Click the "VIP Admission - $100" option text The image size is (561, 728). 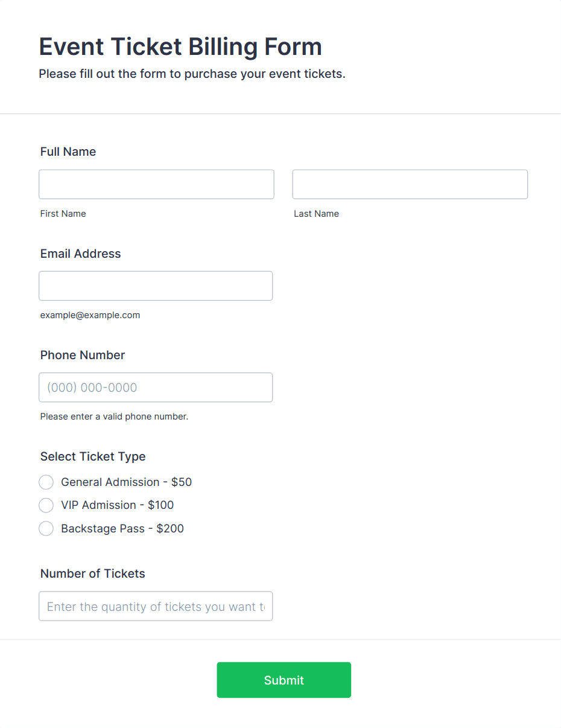[117, 505]
